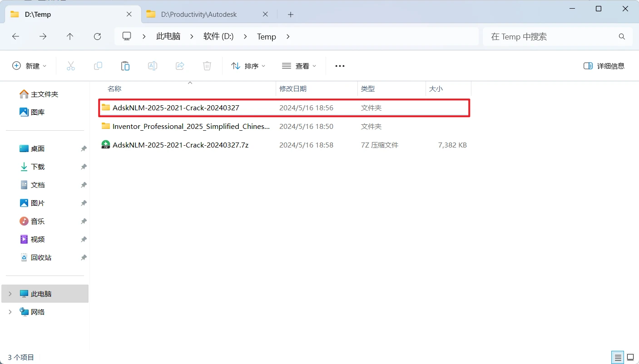
Task: Click the Delete trash icon
Action: (x=207, y=66)
